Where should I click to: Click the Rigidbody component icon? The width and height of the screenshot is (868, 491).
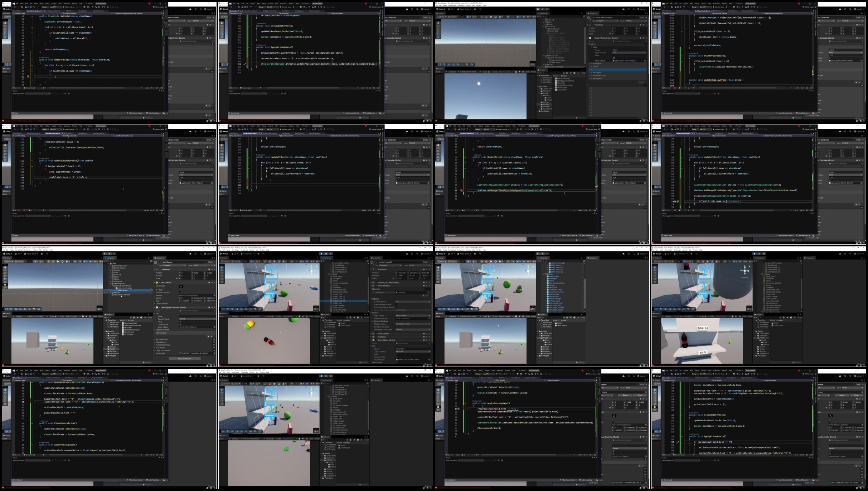(373, 337)
